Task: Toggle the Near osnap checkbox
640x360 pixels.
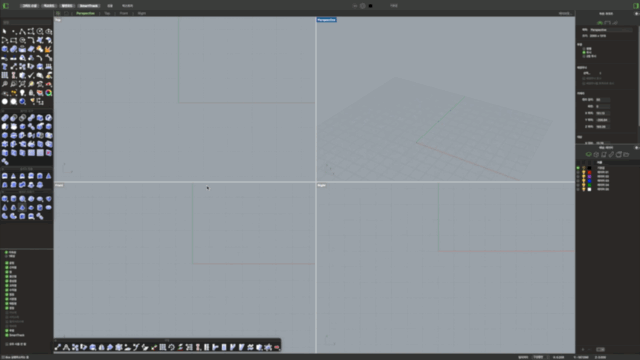Action: coord(7,268)
